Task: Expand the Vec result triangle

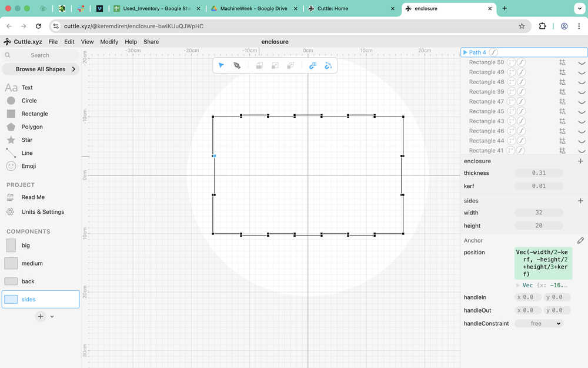Action: pos(518,286)
